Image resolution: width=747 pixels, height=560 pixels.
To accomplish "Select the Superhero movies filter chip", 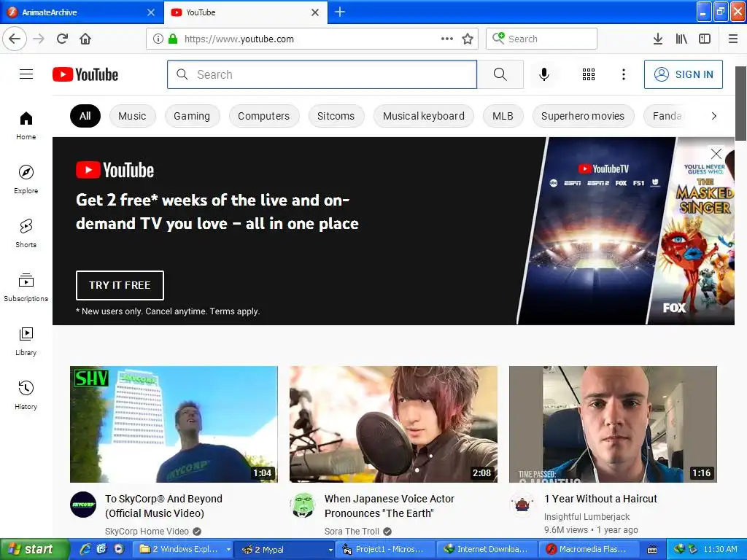I will [x=583, y=116].
